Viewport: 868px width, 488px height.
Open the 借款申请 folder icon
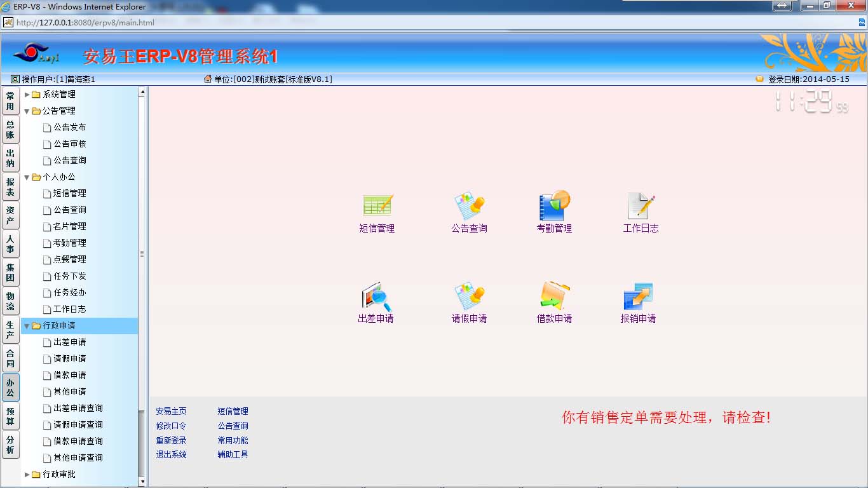554,296
